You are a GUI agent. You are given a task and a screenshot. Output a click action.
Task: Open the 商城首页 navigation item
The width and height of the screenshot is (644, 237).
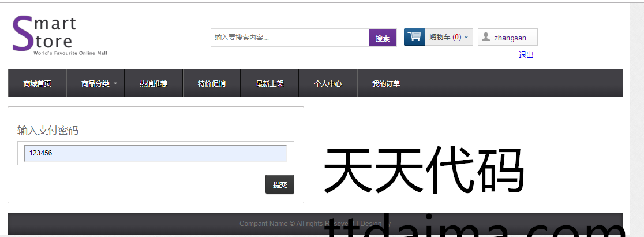click(x=37, y=84)
